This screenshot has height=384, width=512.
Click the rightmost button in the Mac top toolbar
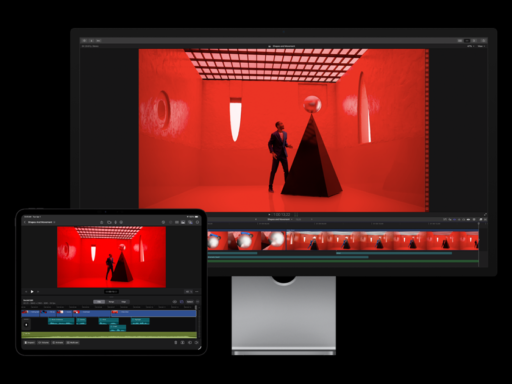[x=483, y=41]
